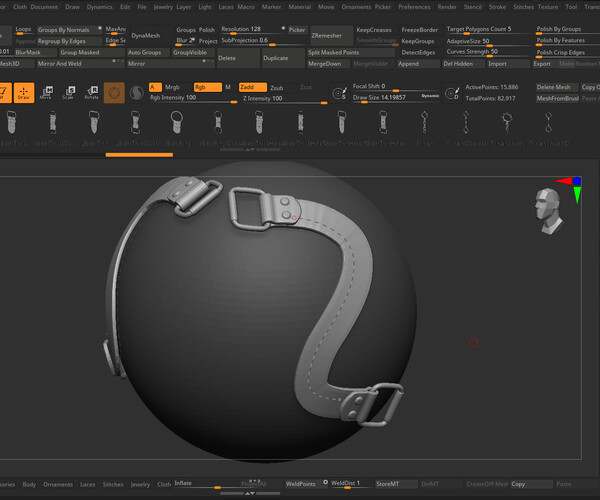Adjust the Rgb Intensity slider
Screen dimensions: 600x500
point(193,98)
